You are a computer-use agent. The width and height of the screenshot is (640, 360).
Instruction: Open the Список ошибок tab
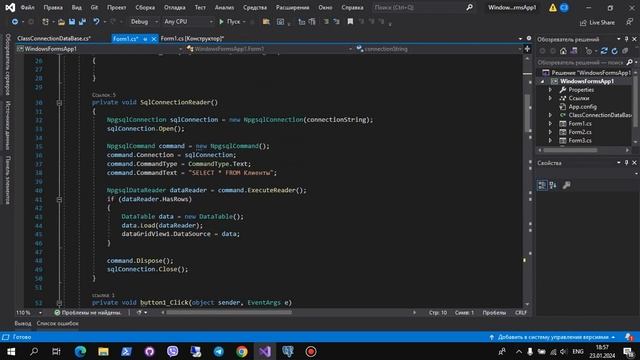click(58, 323)
